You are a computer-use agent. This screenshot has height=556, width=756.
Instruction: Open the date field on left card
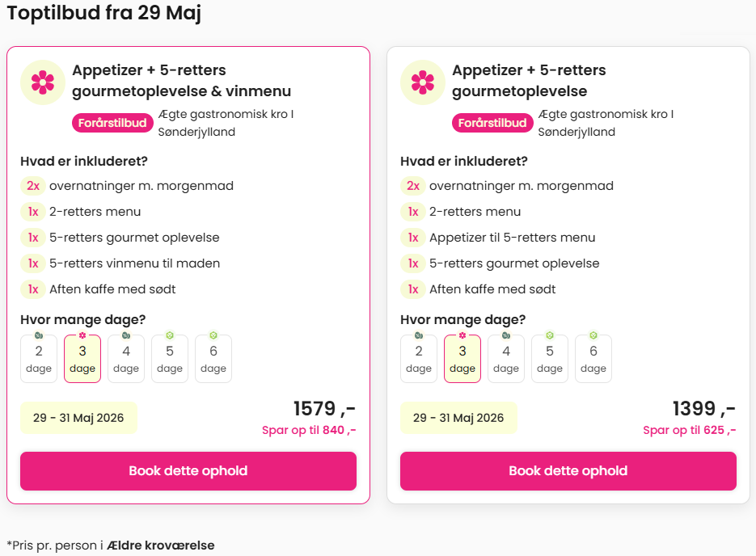[x=78, y=418]
